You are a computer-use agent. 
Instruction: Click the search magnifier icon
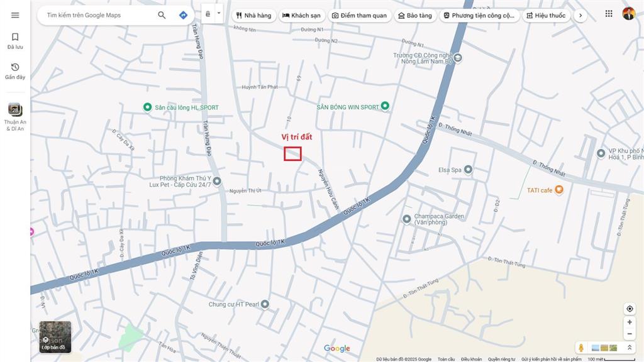(162, 15)
